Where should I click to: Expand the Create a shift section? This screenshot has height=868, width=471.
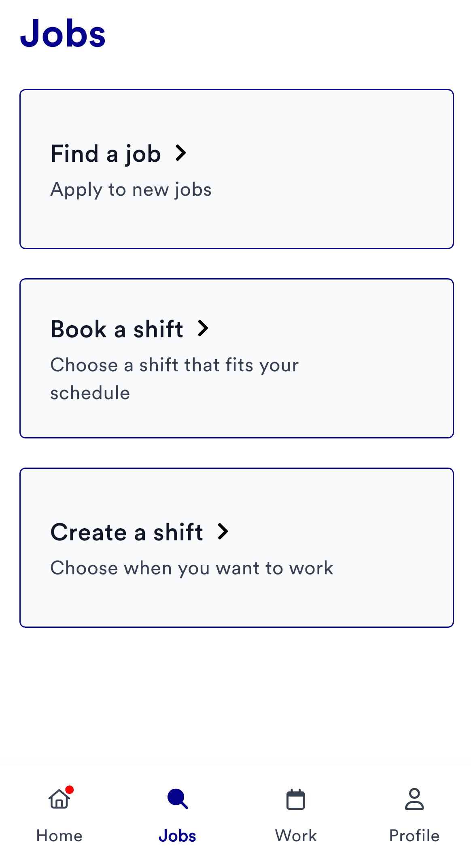[236, 547]
